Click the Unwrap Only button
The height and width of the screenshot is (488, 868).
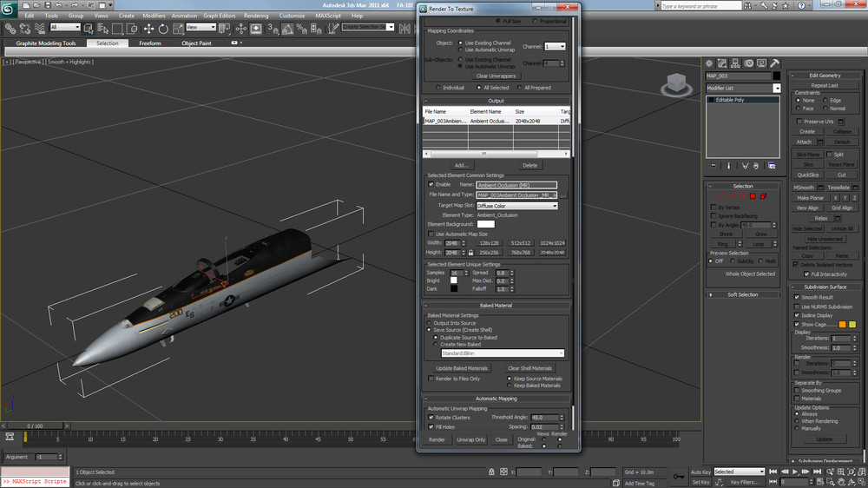471,439
